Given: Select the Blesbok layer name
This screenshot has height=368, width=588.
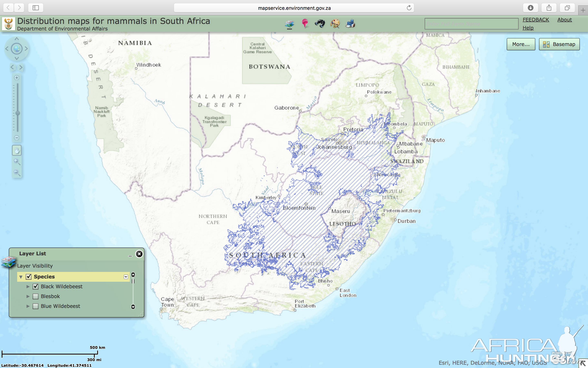Looking at the screenshot, I should click(50, 296).
